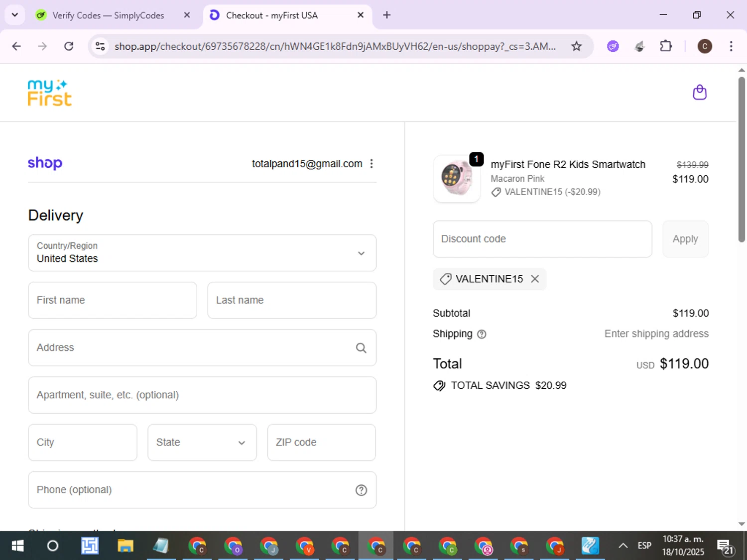
Task: Focus the Address input field
Action: pos(202,347)
